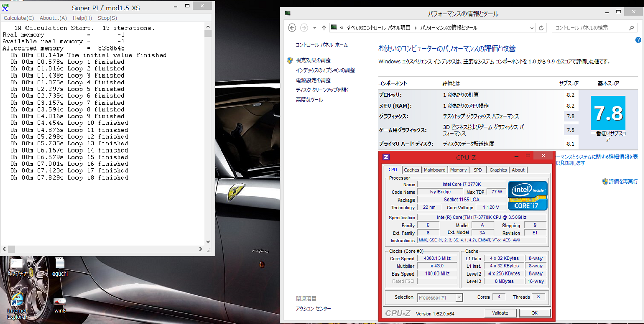Screen dimensions: 644x324
Task: Click the Ivy Bridge code name field
Action: coord(440,192)
